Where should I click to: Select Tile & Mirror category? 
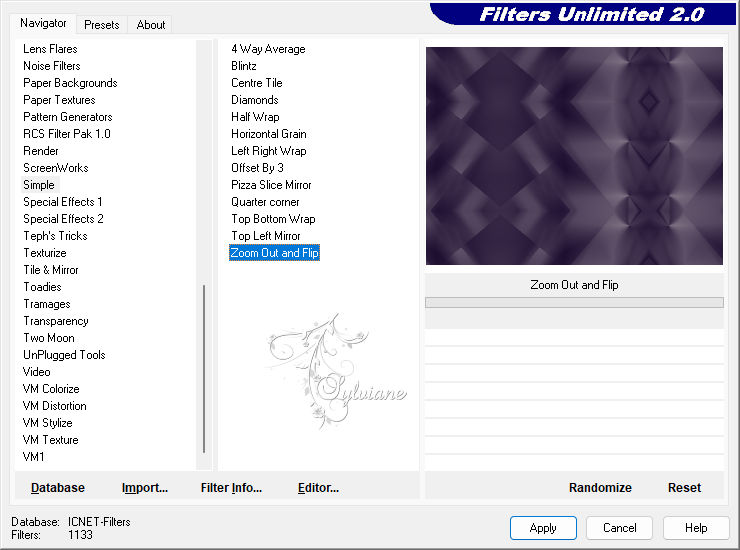click(x=50, y=270)
